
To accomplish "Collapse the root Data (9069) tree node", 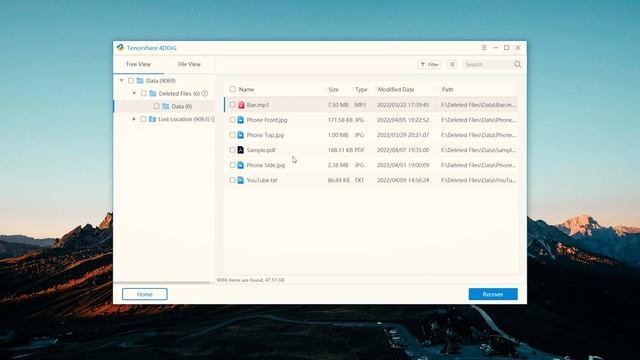I will (x=122, y=80).
